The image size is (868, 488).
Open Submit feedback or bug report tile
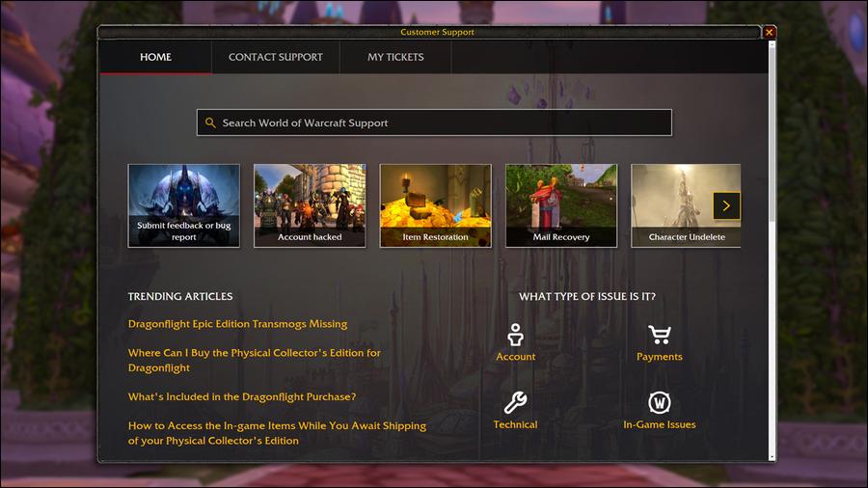pos(183,205)
